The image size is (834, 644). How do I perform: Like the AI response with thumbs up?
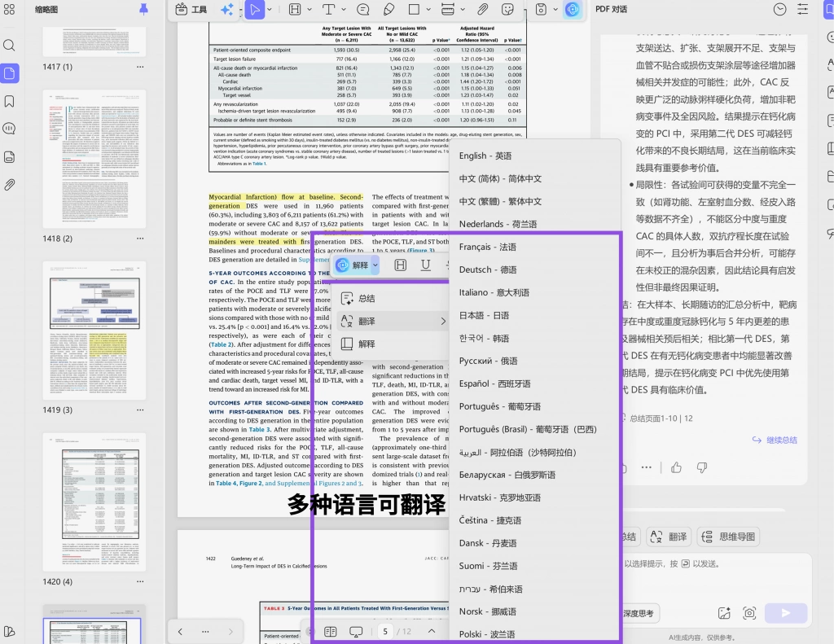pos(677,467)
